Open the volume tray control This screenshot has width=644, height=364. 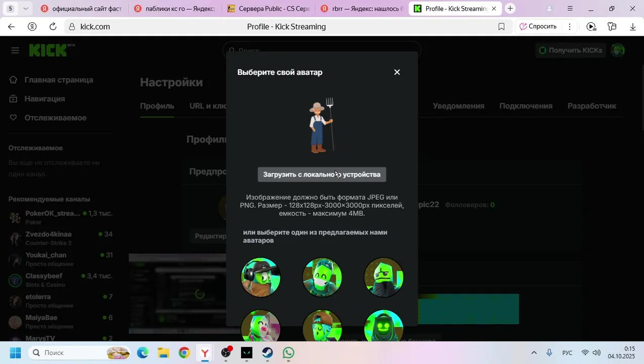pos(597,353)
